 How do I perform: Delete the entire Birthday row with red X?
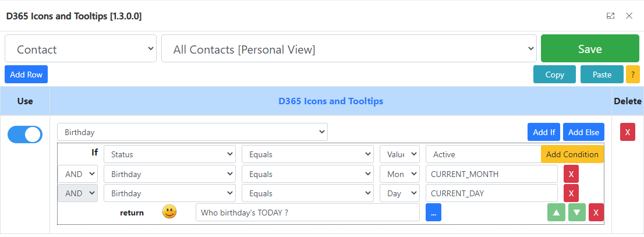pyautogui.click(x=627, y=132)
